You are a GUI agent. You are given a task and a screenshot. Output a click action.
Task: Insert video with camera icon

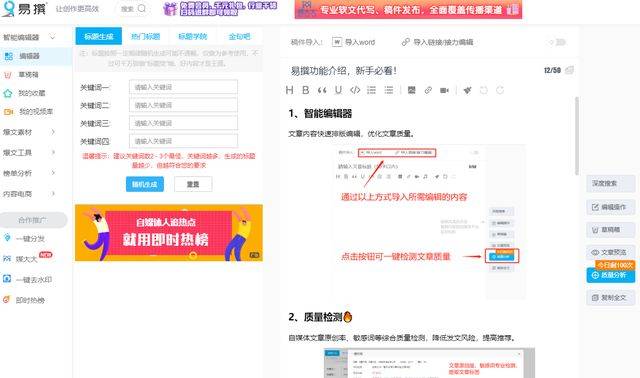(444, 90)
